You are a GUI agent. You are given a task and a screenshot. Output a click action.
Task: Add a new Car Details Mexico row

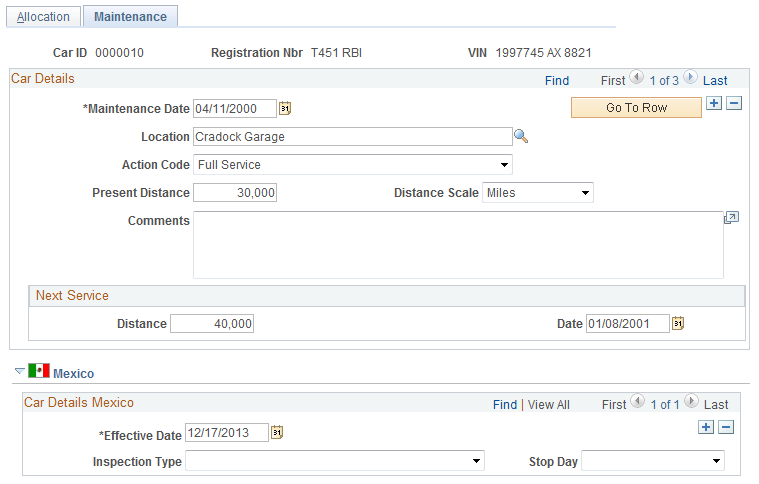point(706,427)
